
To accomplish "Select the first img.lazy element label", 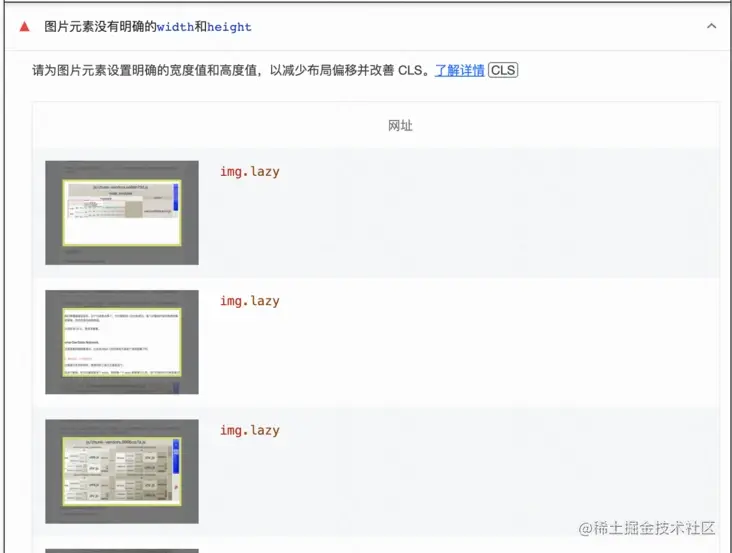I will (250, 172).
